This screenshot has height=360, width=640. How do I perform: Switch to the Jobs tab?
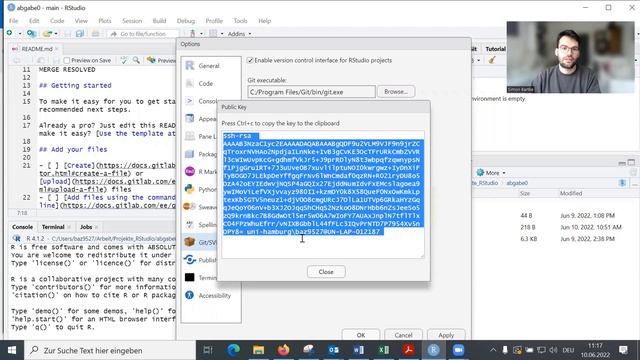point(86,227)
